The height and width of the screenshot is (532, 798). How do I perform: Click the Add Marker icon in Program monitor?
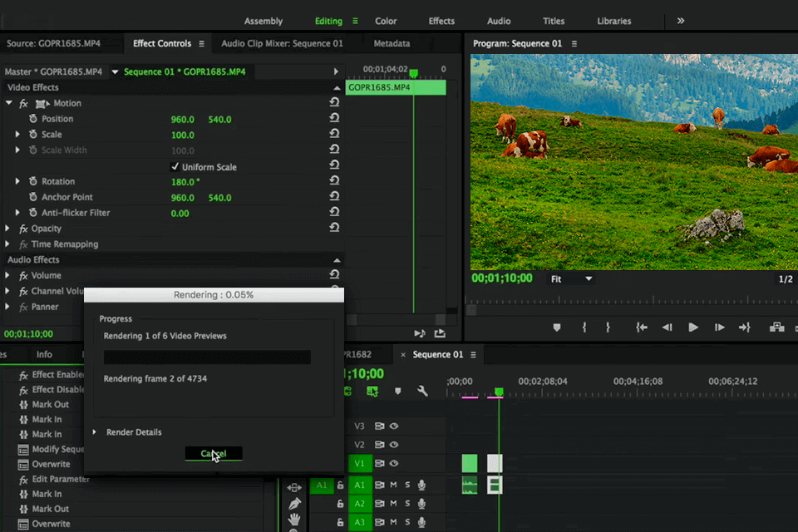point(557,328)
